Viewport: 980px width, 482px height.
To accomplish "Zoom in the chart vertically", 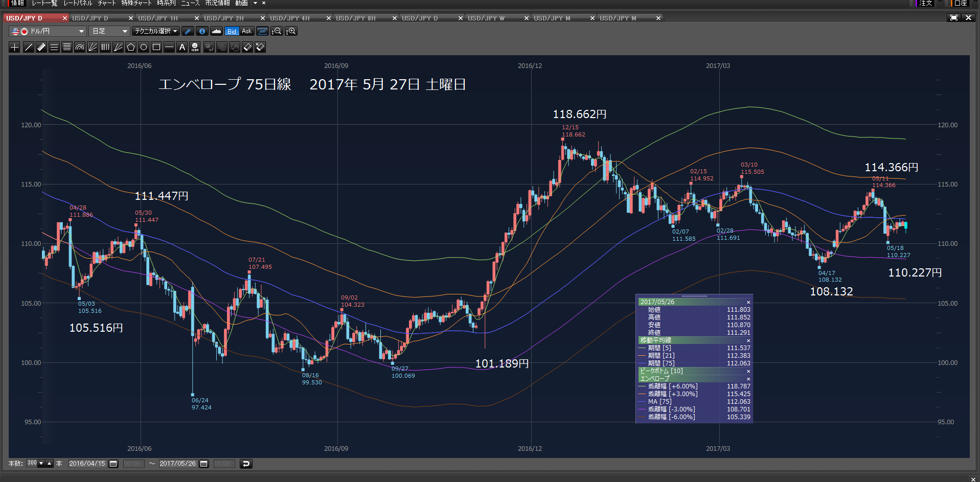I will tap(291, 31).
